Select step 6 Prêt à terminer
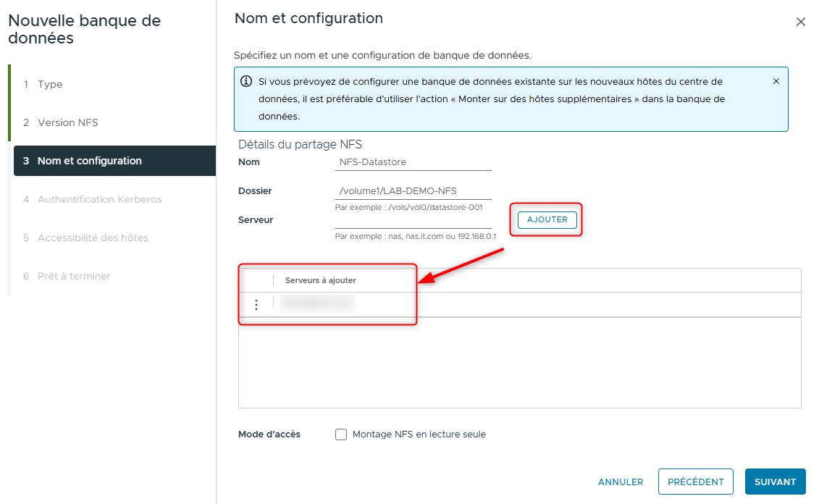This screenshot has height=504, width=819. [74, 276]
